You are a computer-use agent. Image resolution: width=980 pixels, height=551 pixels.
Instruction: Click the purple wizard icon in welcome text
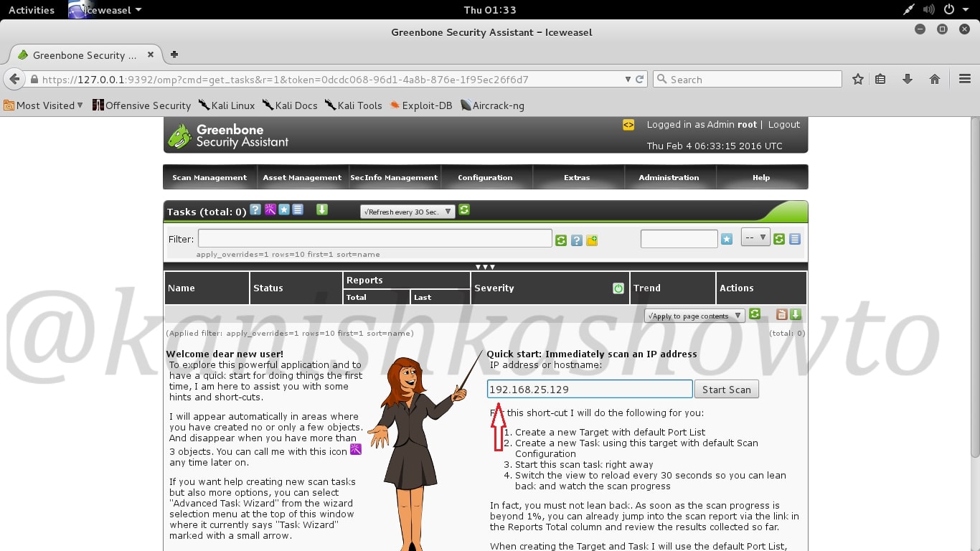(355, 449)
